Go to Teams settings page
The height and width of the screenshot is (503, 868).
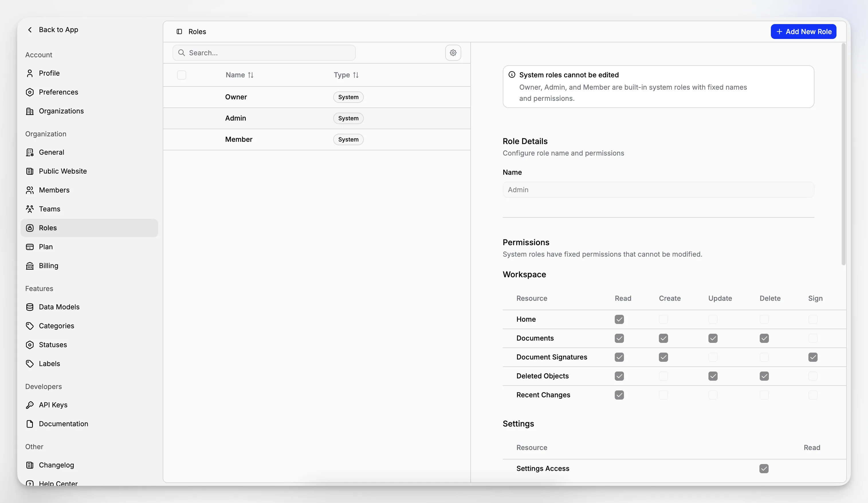(89, 209)
